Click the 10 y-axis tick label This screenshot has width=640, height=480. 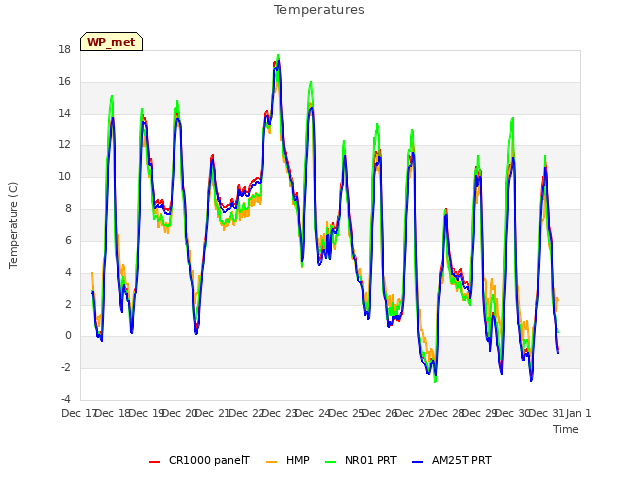coord(64,177)
